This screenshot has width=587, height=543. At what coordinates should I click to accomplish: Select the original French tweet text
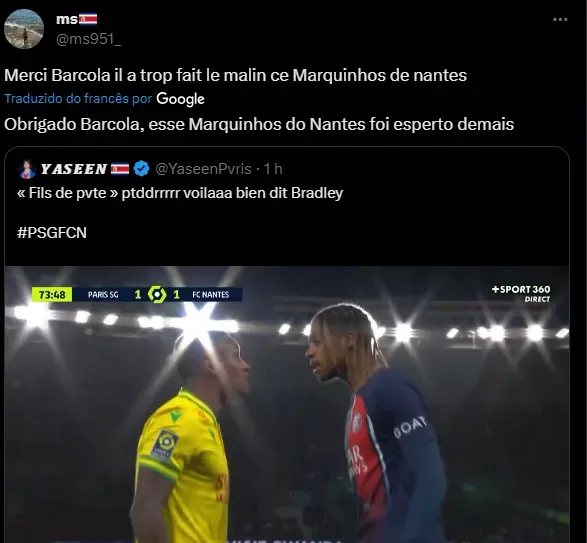coord(235,75)
